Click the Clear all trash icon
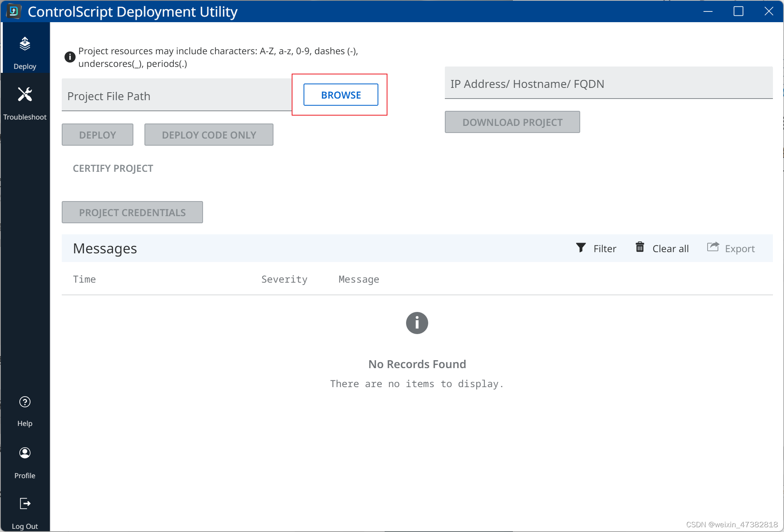Screen dimensions: 784x532 (640, 247)
